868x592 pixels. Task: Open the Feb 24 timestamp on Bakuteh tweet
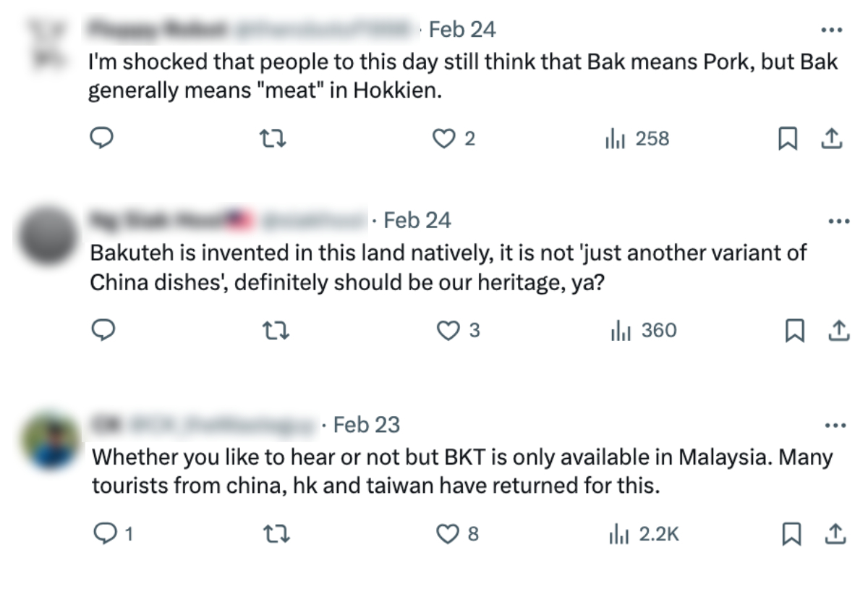click(x=417, y=220)
